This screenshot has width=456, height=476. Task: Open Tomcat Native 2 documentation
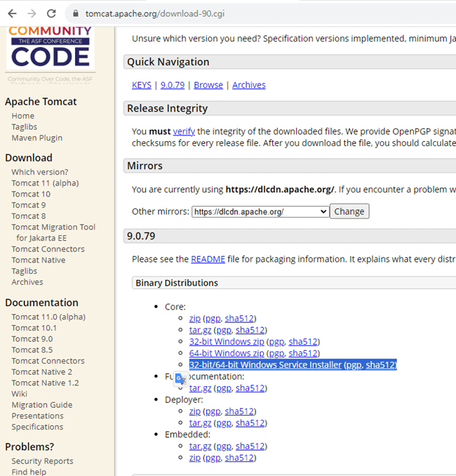(42, 372)
